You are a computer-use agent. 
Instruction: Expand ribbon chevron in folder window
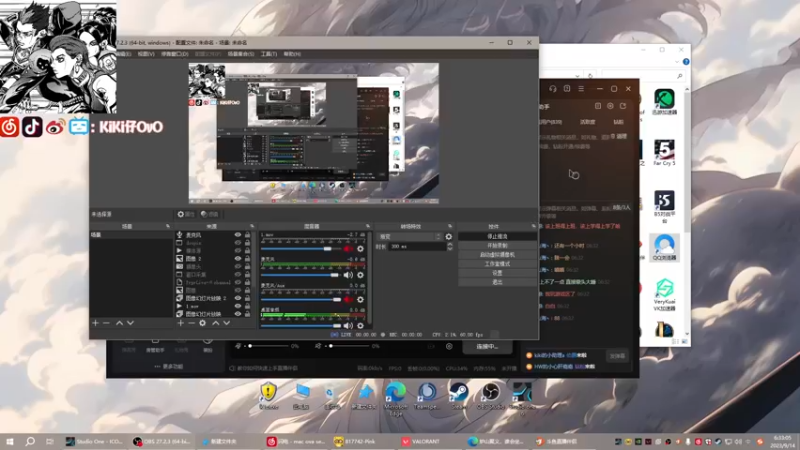pos(677,62)
